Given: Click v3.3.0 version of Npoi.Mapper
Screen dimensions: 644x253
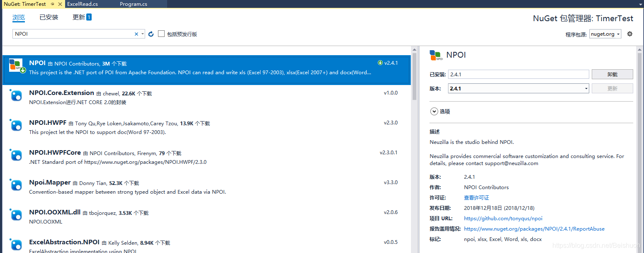Looking at the screenshot, I should [x=391, y=182].
